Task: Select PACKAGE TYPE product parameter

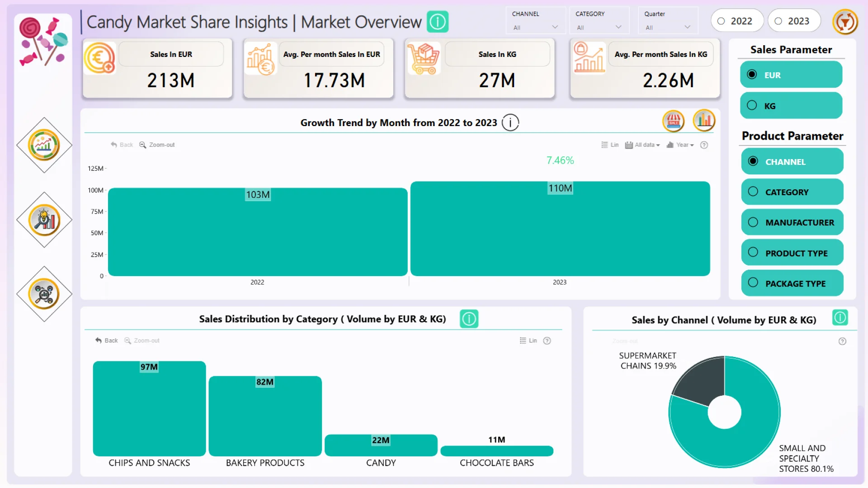Action: click(x=792, y=283)
